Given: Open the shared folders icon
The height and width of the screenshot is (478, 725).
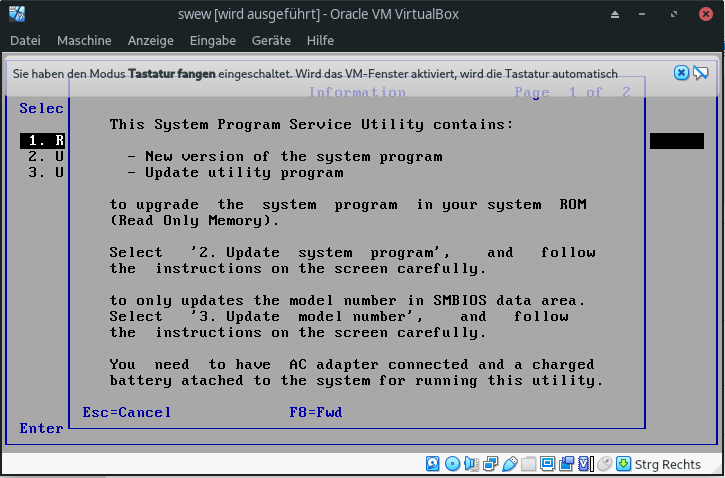Looking at the screenshot, I should (528, 464).
